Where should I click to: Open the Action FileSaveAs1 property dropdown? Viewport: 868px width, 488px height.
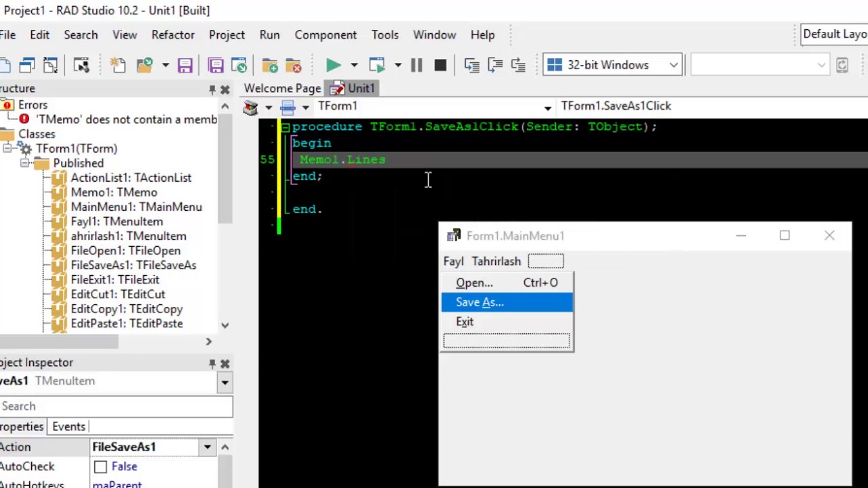207,447
